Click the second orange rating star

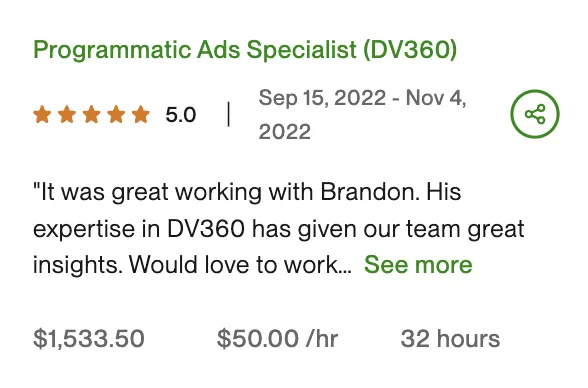[x=67, y=114]
